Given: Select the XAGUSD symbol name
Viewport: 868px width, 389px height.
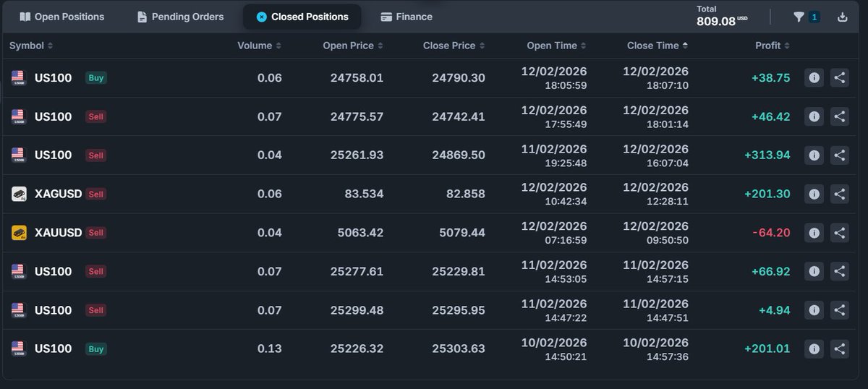Looking at the screenshot, I should [x=58, y=194].
